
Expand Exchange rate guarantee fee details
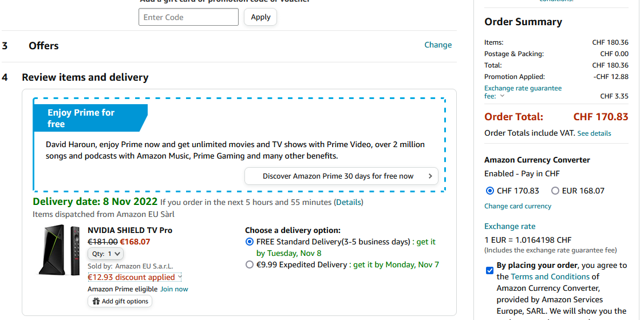tap(502, 96)
